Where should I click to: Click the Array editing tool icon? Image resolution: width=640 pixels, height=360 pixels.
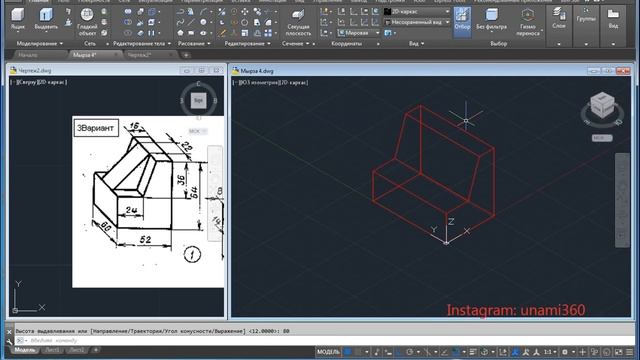[268, 33]
